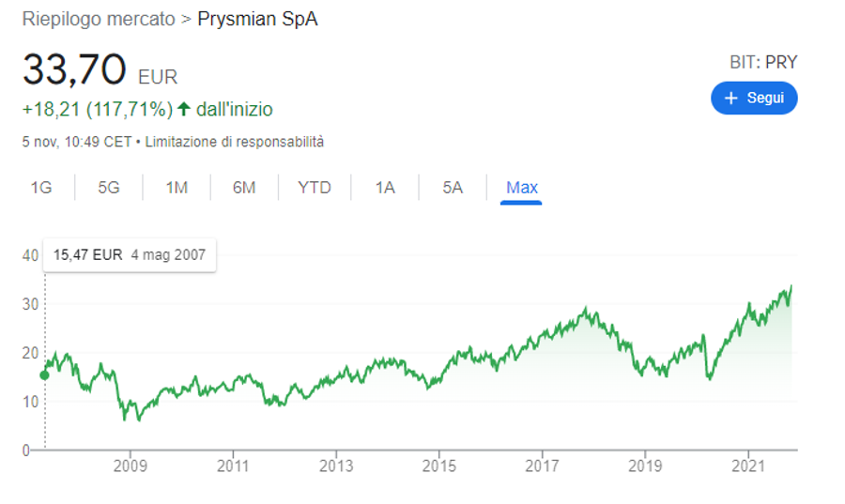Click the 15,47 EUR price tooltip
This screenshot has height=504, width=845.
[130, 254]
